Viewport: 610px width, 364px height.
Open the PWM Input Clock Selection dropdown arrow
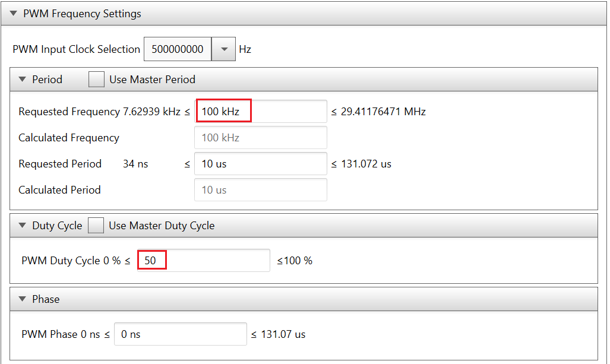[x=224, y=49]
